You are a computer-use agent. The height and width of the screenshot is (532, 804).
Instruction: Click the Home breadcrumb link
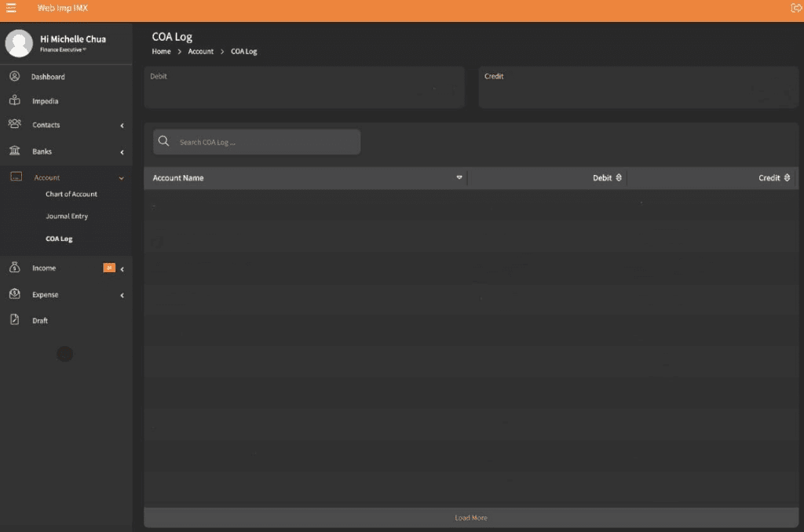pos(161,51)
